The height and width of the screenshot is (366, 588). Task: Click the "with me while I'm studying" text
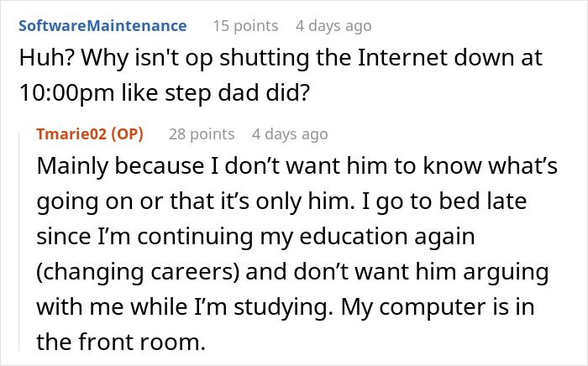pos(185,307)
